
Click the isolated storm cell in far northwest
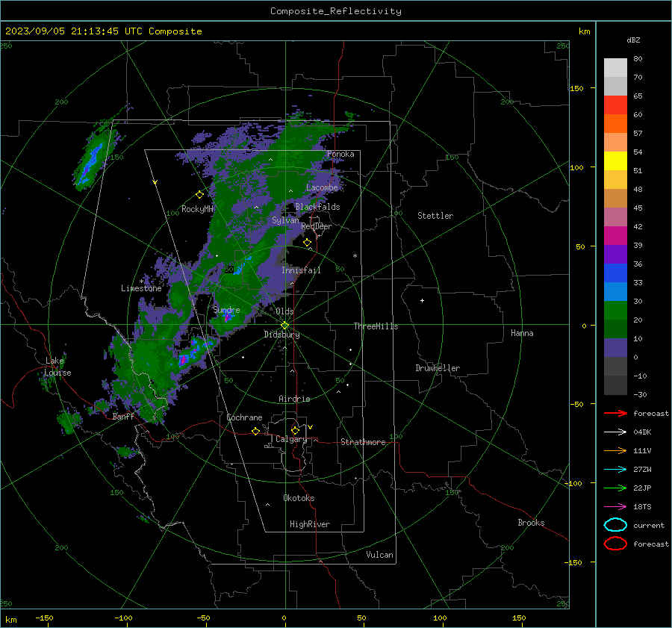pyautogui.click(x=93, y=160)
